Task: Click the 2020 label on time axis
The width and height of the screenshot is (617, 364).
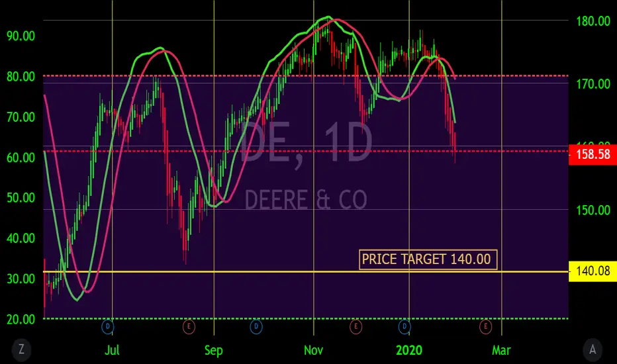Action: [x=409, y=350]
